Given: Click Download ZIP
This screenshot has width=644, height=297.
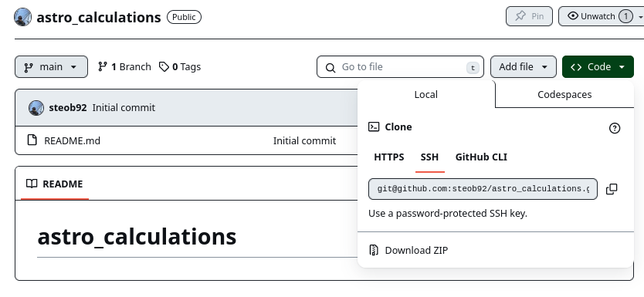Looking at the screenshot, I should (416, 250).
